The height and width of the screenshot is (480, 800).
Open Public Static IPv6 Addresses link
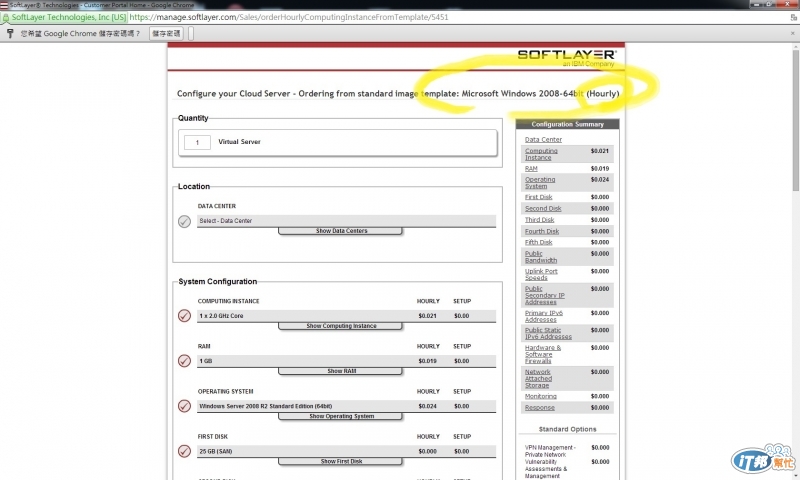click(x=548, y=334)
